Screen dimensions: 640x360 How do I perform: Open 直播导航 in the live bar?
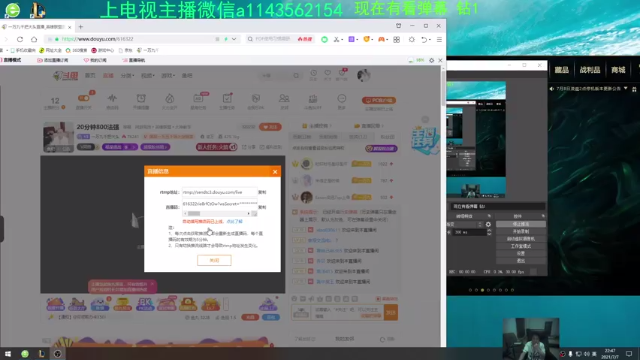[x=133, y=60]
